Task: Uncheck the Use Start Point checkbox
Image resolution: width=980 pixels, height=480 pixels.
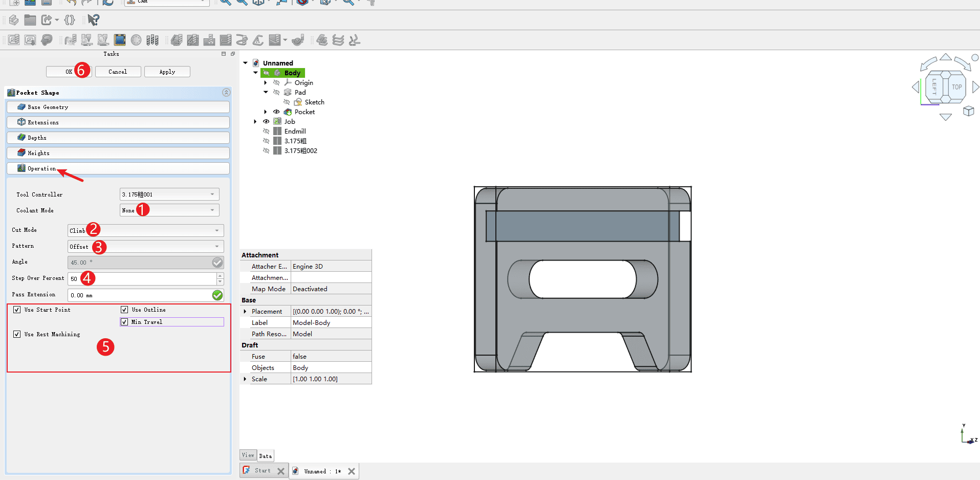Action: click(17, 310)
